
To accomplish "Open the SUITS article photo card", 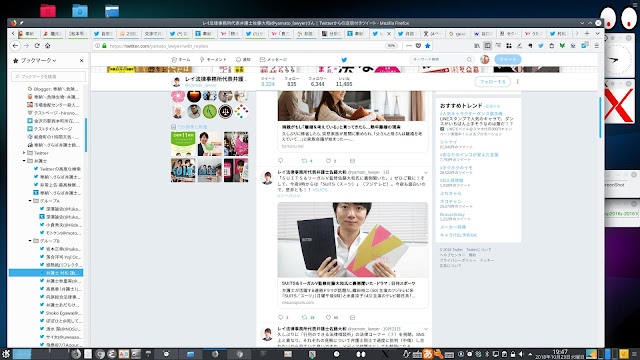I will (353, 240).
